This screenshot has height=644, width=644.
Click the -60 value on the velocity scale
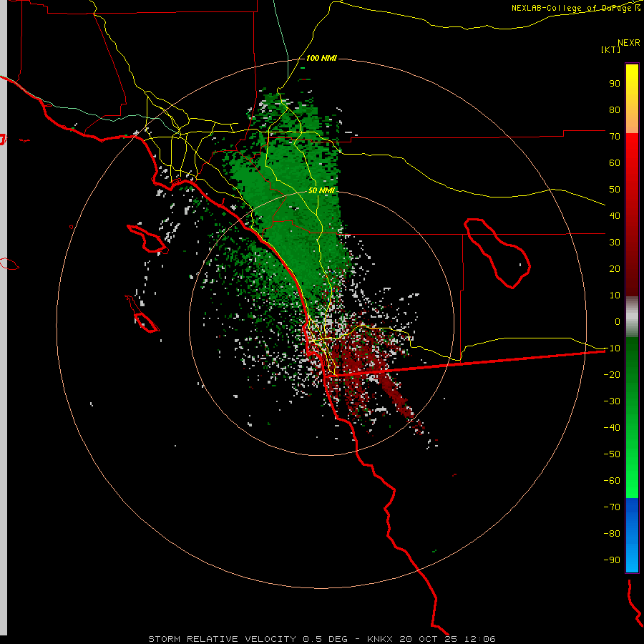[x=612, y=481]
